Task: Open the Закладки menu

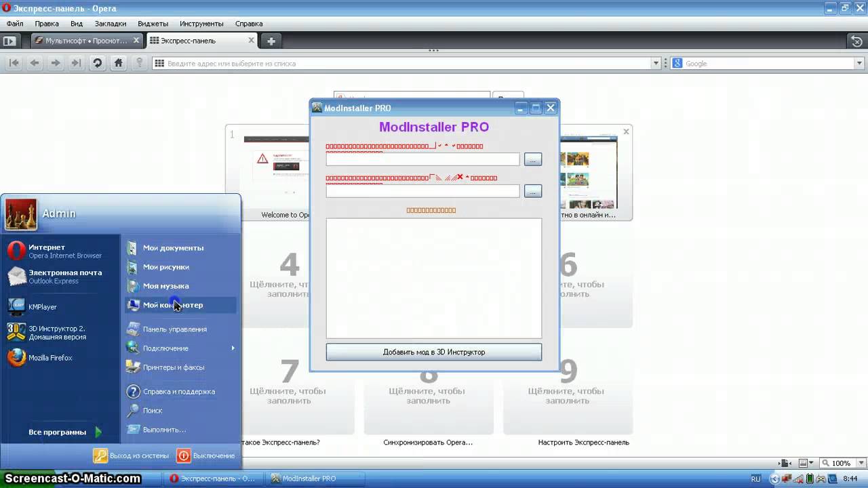Action: (111, 24)
